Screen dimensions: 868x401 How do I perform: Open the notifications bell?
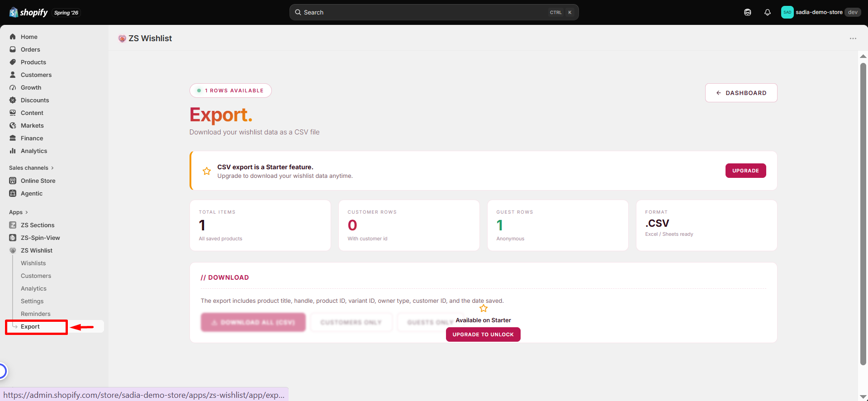tap(768, 12)
